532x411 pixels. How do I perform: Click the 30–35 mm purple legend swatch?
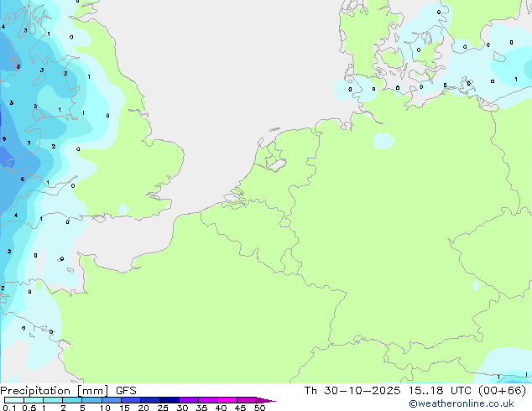coord(188,400)
